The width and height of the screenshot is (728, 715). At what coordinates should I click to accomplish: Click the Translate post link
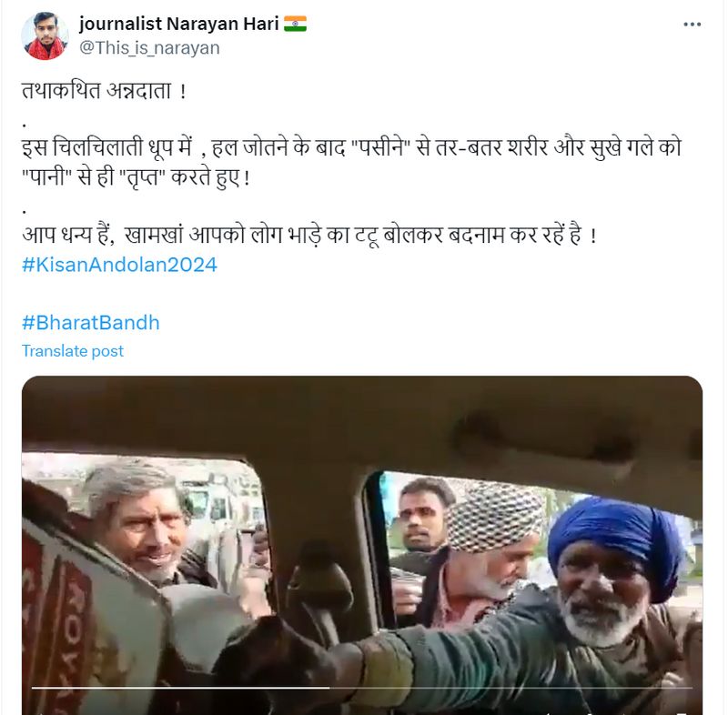point(73,351)
